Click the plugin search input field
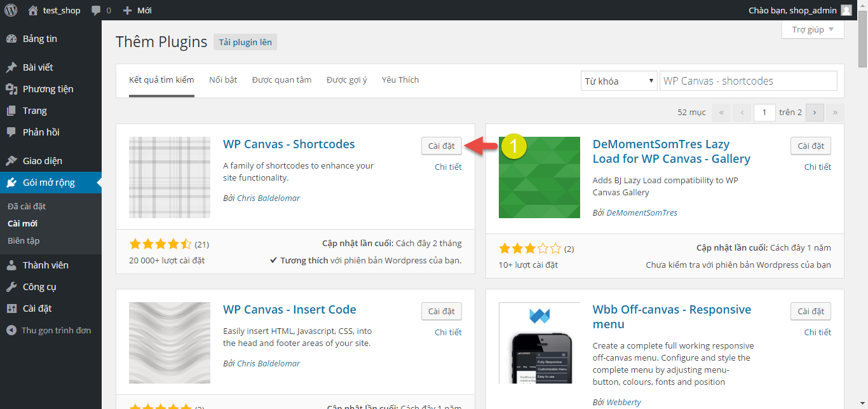The width and height of the screenshot is (868, 409). tap(749, 81)
